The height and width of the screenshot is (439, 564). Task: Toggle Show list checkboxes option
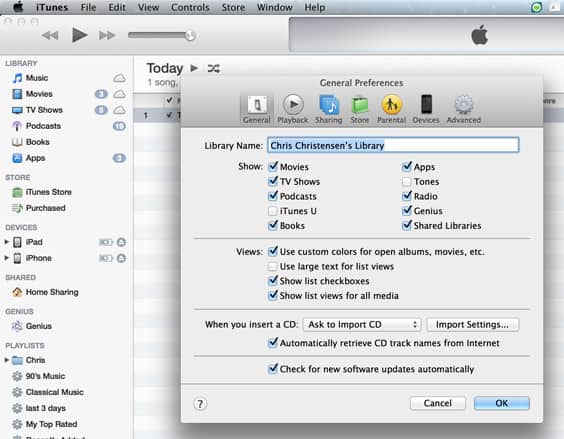point(273,281)
